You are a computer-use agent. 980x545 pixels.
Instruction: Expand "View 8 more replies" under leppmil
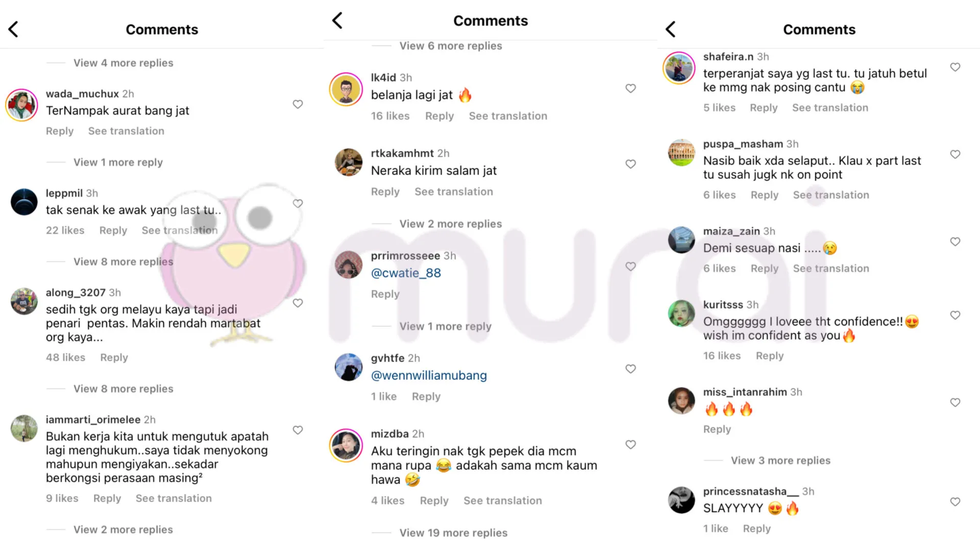click(x=123, y=261)
